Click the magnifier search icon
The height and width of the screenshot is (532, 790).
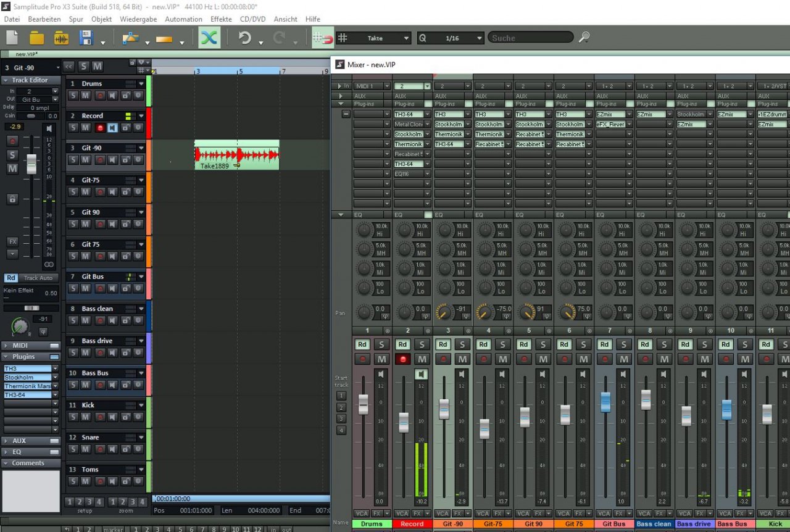tap(584, 38)
